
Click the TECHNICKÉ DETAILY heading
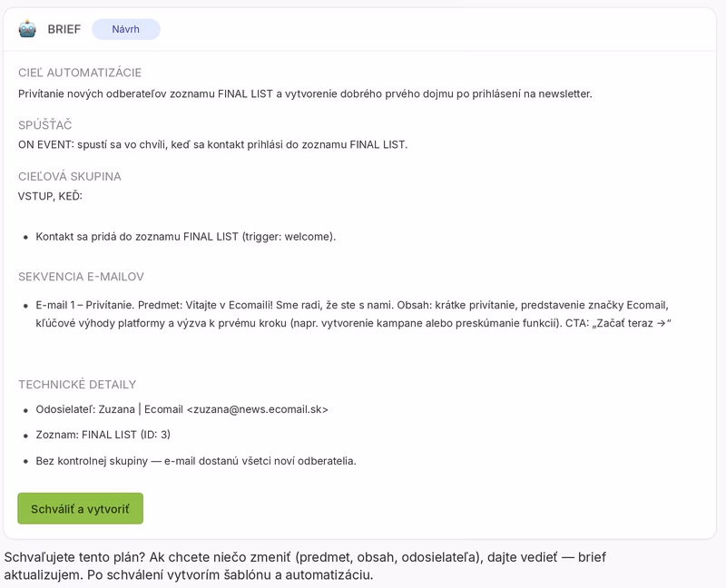[x=77, y=384]
